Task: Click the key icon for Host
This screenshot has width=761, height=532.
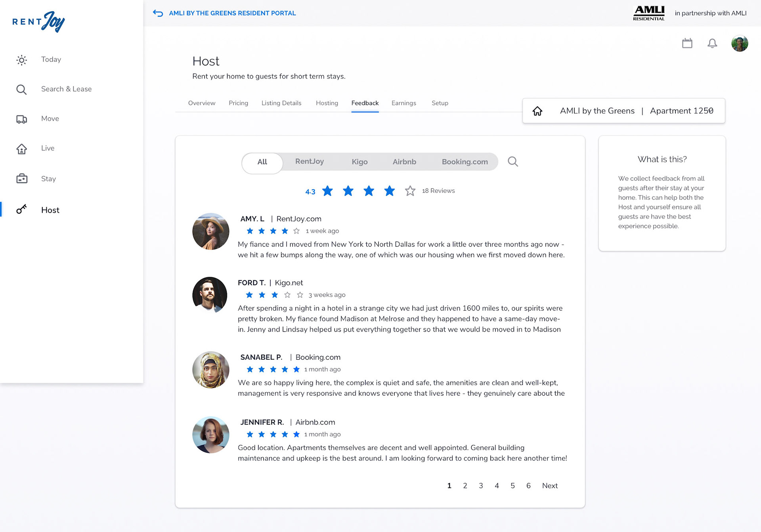Action: point(21,210)
